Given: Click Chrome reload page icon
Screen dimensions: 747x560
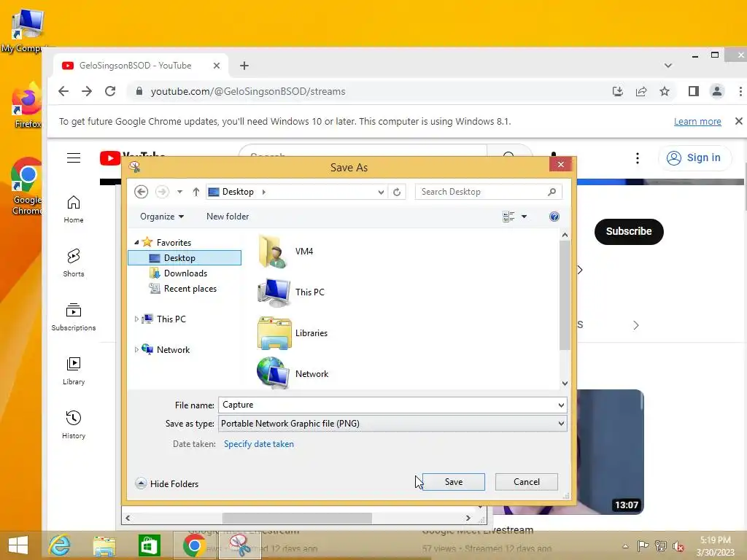Looking at the screenshot, I should 110,91.
